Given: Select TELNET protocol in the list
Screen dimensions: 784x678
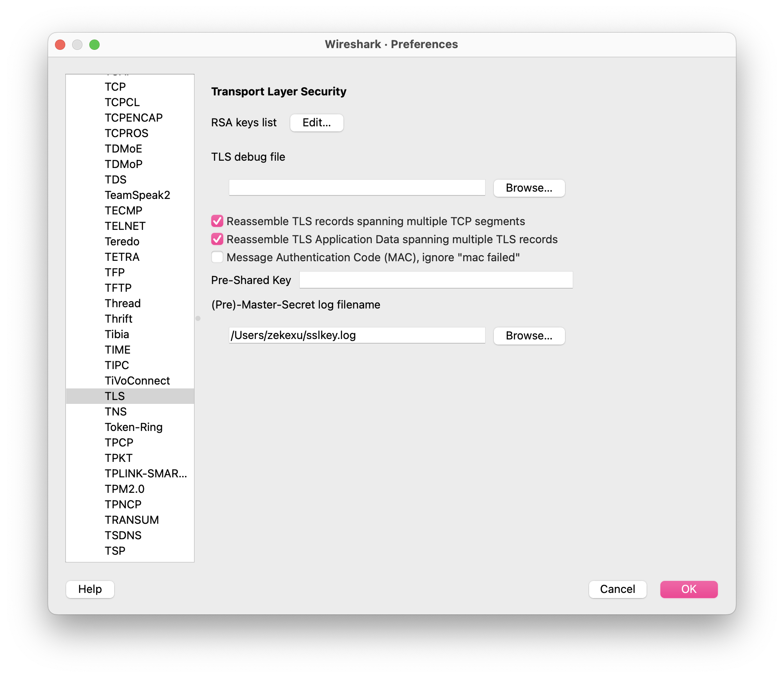Looking at the screenshot, I should (x=125, y=226).
